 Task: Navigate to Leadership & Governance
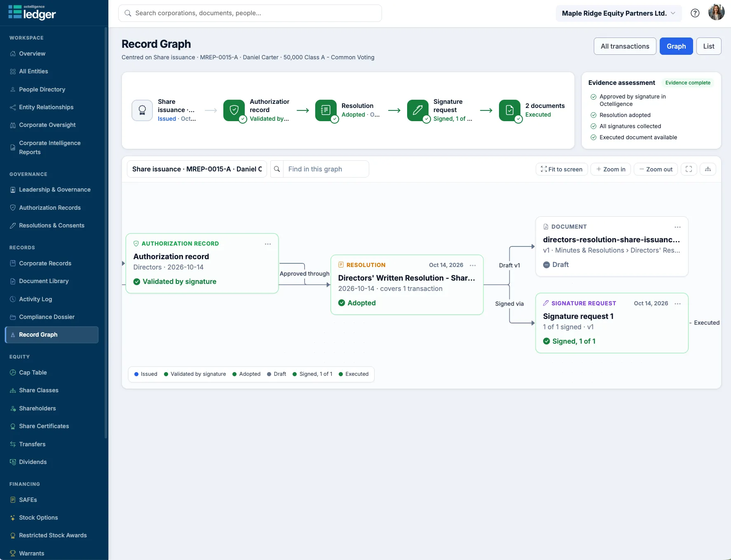tap(52, 190)
